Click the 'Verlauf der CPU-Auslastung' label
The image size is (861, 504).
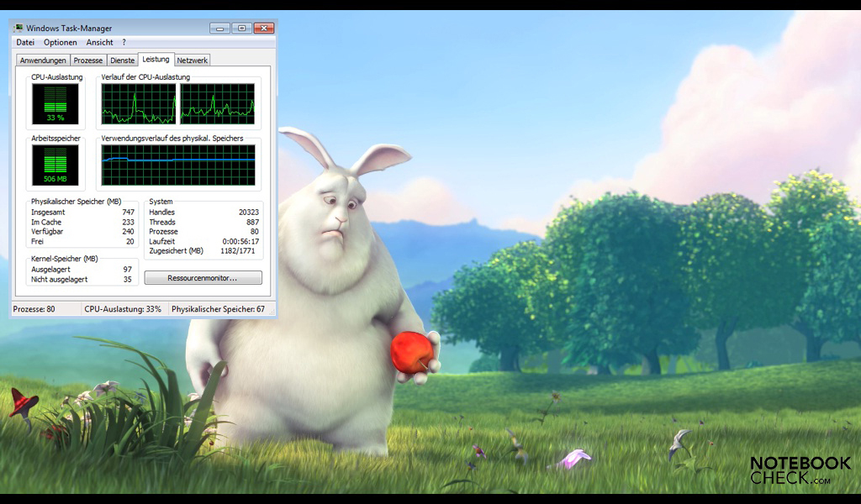(x=145, y=77)
